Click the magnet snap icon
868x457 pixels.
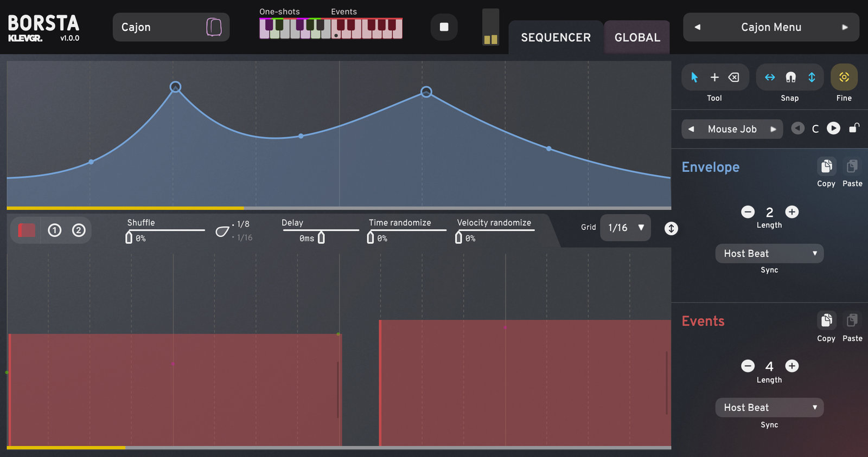pos(790,78)
